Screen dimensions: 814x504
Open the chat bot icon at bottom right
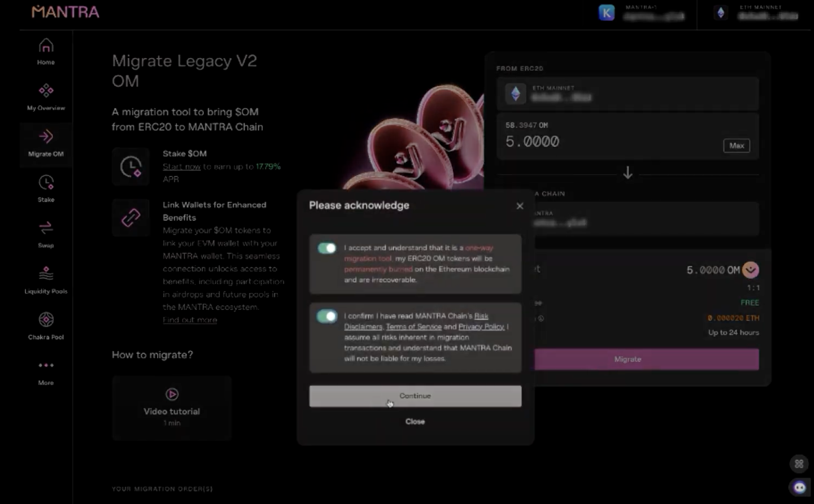pos(799,487)
